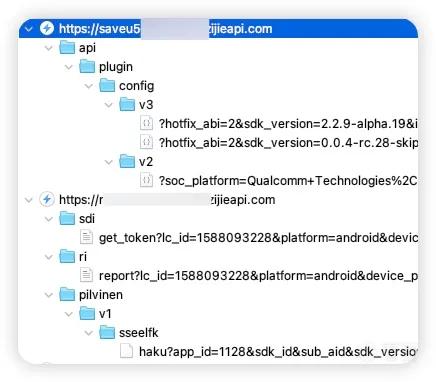The width and height of the screenshot is (436, 382).
Task: Click the blank file icon beside haku request
Action: 126,352
